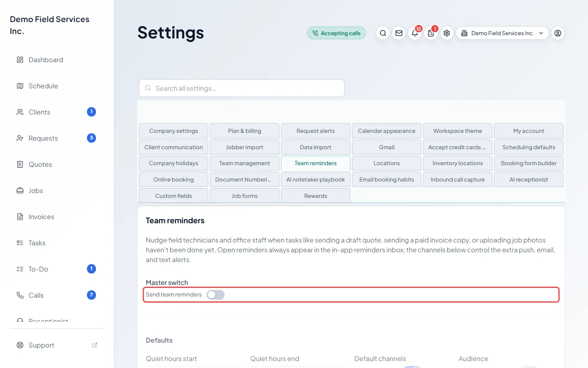This screenshot has width=588, height=368.
Task: Select the Custom fields tab
Action: (174, 195)
